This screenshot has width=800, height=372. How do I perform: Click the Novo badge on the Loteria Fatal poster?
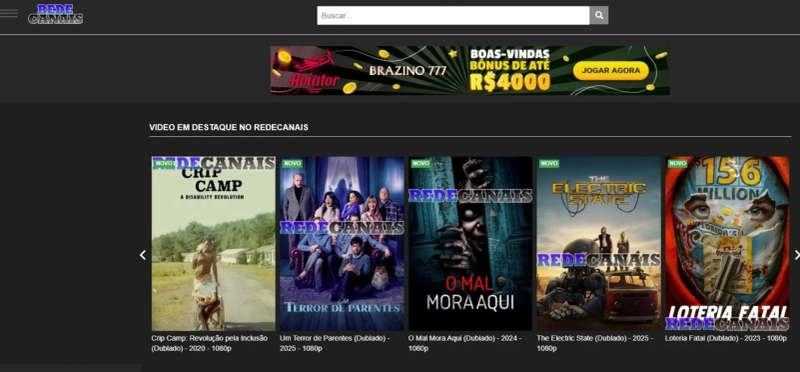(x=678, y=164)
